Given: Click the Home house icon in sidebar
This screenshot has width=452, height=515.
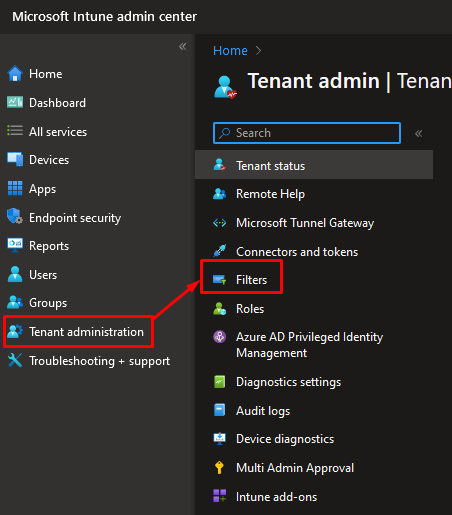Looking at the screenshot, I should coord(15,74).
